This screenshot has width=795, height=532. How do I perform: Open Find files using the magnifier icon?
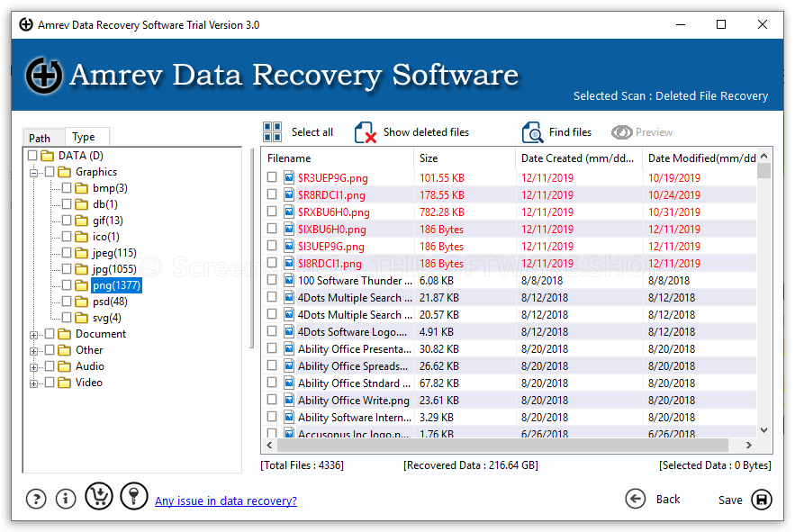point(531,131)
